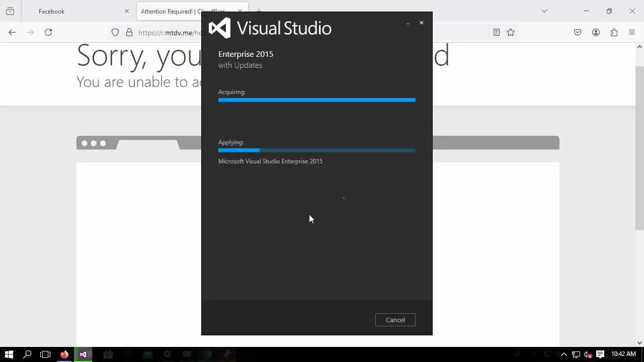Minimize the Visual Studio installer window

point(408,23)
